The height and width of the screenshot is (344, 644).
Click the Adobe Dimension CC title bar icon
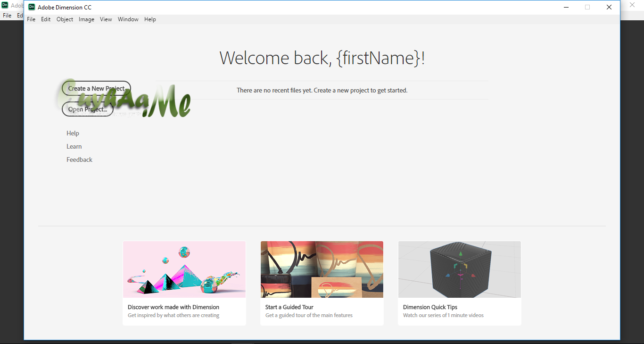coord(32,7)
